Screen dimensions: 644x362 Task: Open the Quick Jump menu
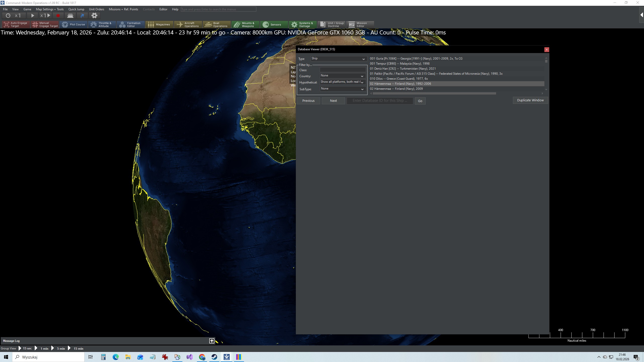pyautogui.click(x=76, y=9)
